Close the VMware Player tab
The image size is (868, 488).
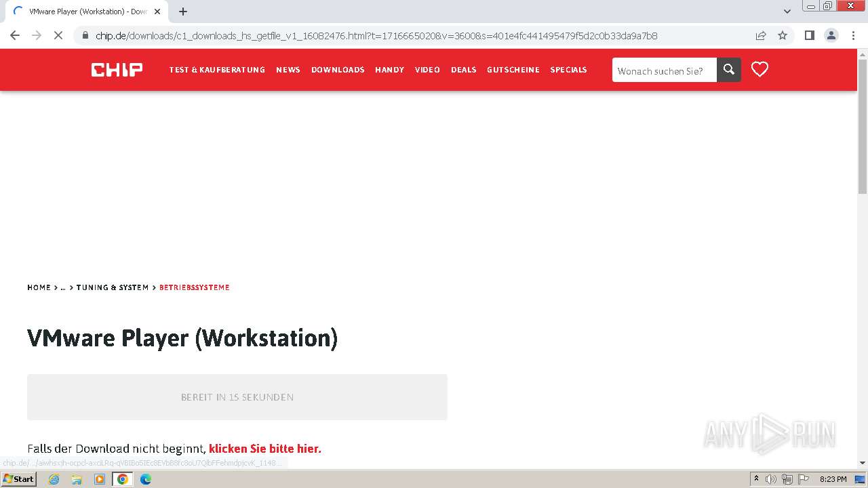[157, 12]
